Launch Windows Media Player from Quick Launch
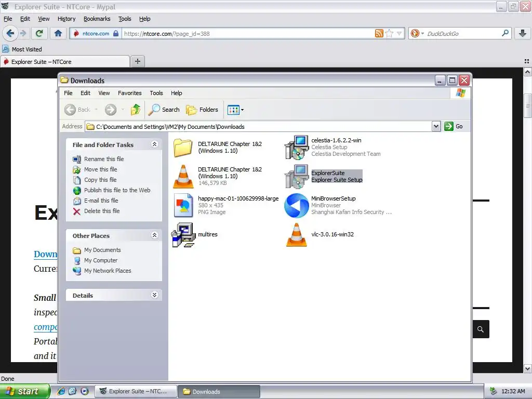The width and height of the screenshot is (532, 399). 84,391
